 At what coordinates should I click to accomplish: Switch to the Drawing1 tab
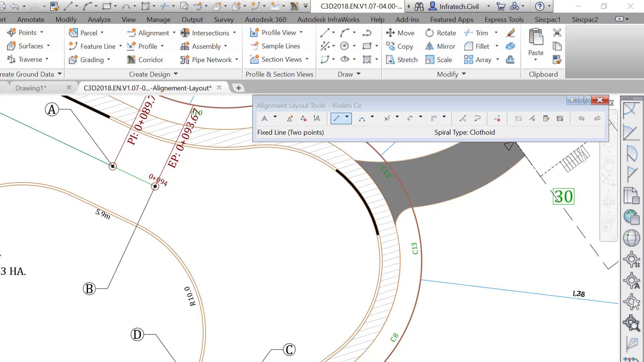pyautogui.click(x=32, y=87)
